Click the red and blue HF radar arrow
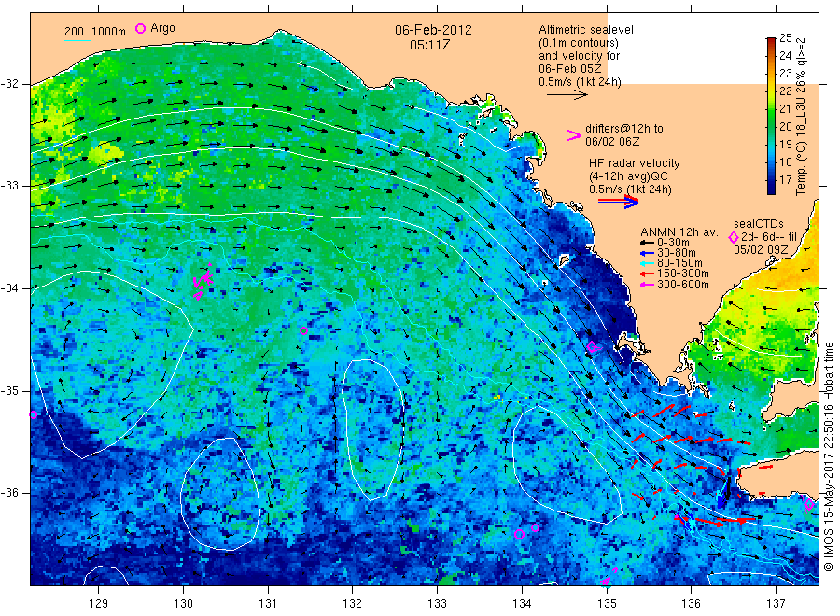 (x=618, y=202)
